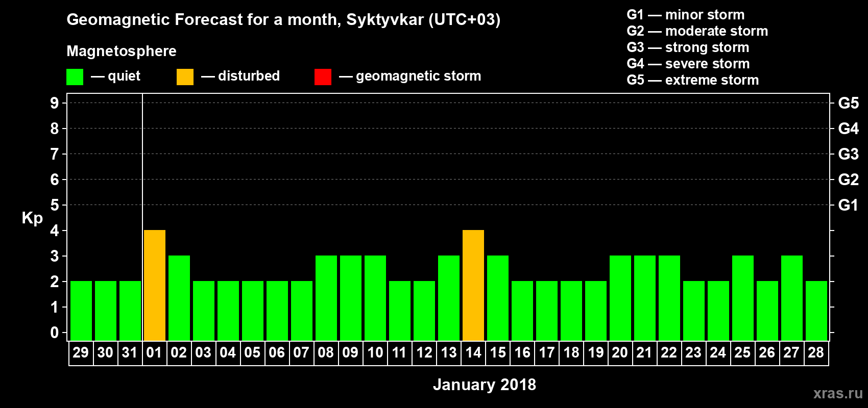
Task: Click the Kp value 5 on the axis
Action: tap(55, 205)
